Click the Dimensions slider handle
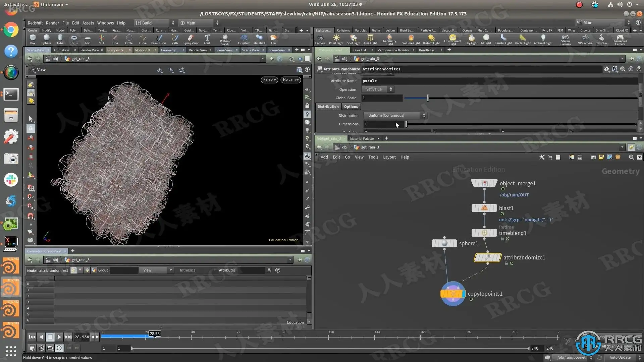Image resolution: width=644 pixels, height=362 pixels. pos(406,124)
